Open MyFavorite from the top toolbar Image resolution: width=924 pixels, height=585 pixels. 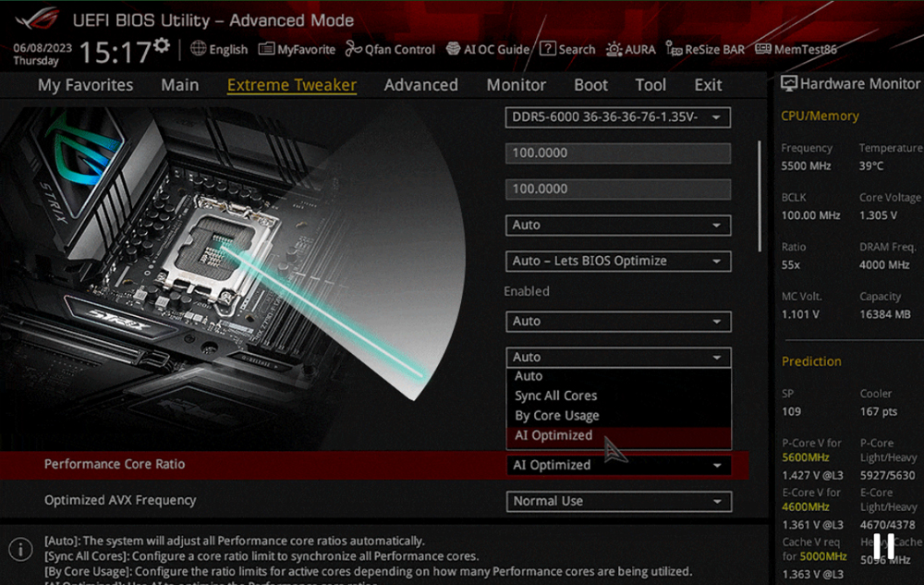point(297,49)
